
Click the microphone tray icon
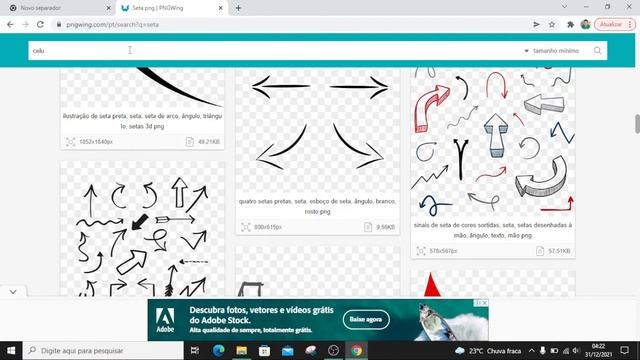point(542,351)
